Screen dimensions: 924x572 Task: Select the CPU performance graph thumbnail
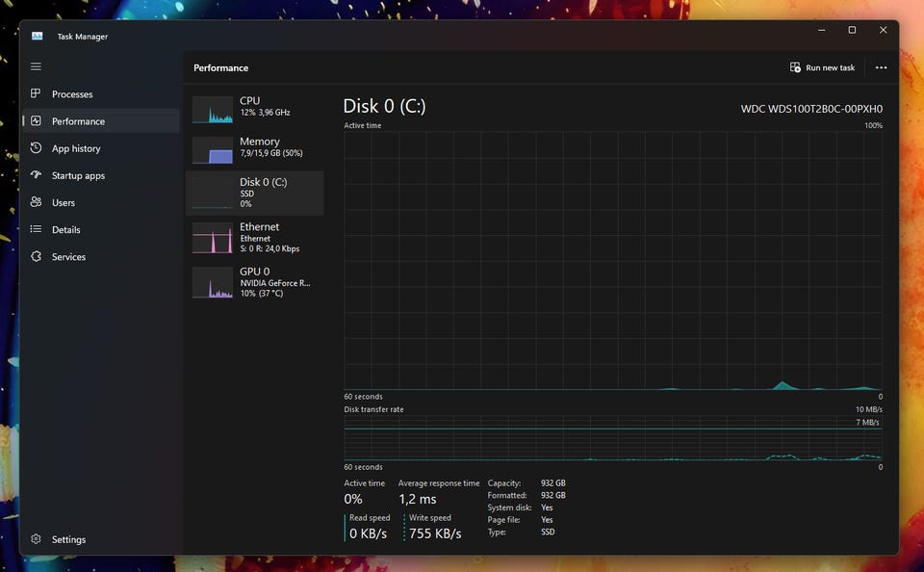[213, 110]
